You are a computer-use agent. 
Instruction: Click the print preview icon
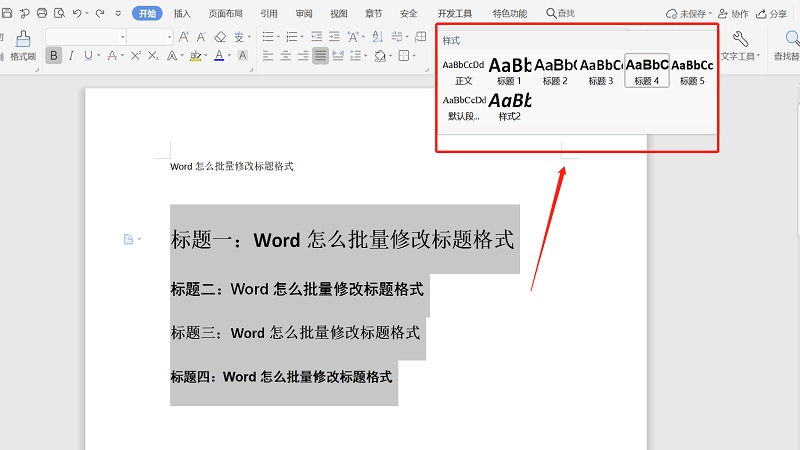58,14
